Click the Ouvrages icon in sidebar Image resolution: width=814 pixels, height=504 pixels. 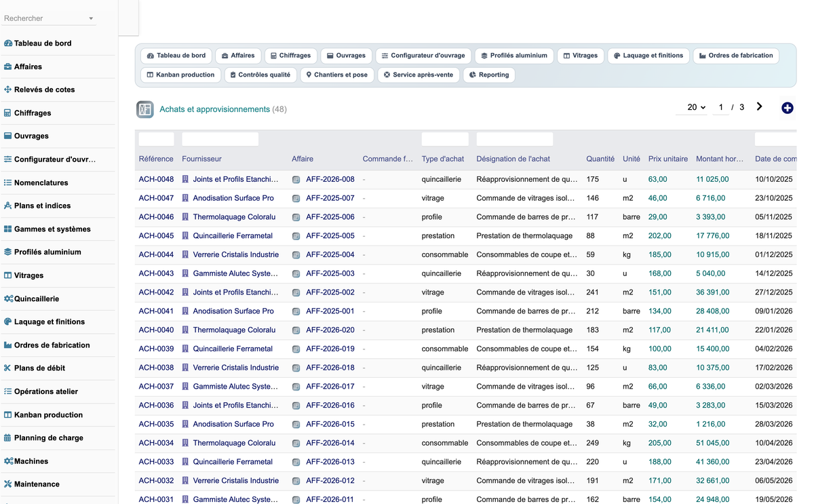[x=8, y=136]
